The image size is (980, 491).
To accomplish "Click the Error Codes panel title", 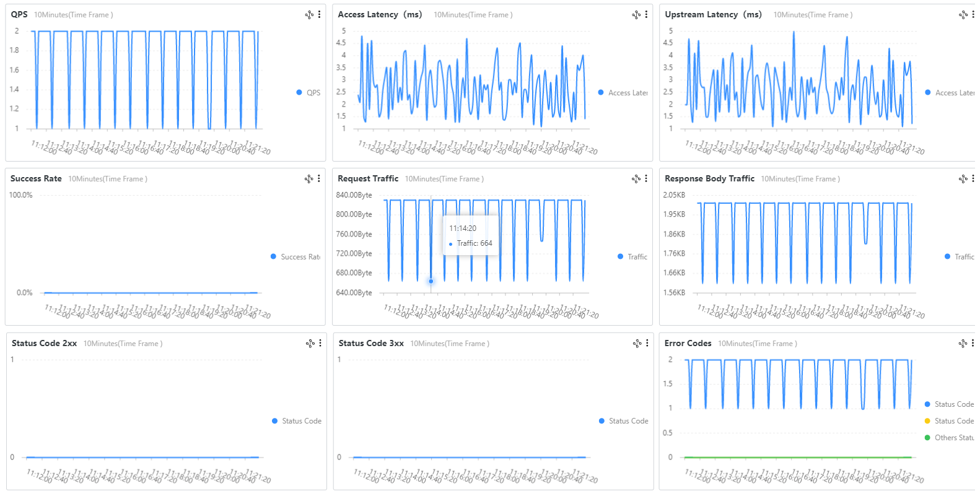I will (688, 343).
